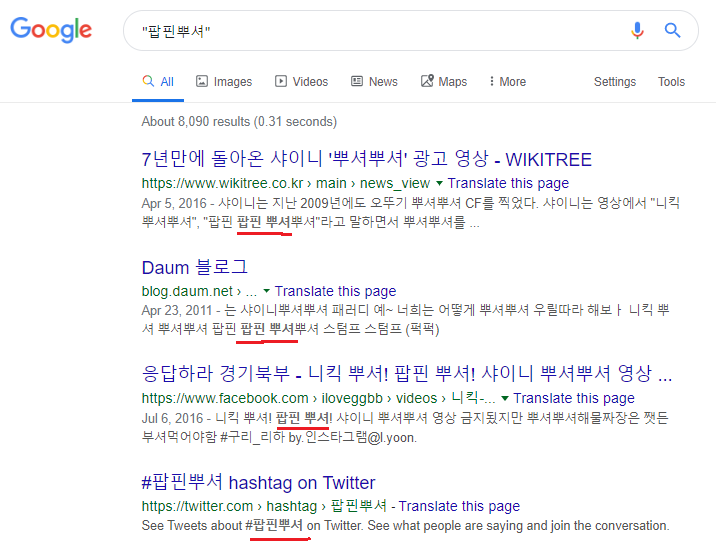Open search Tools
The width and height of the screenshot is (716, 549).
(x=671, y=82)
